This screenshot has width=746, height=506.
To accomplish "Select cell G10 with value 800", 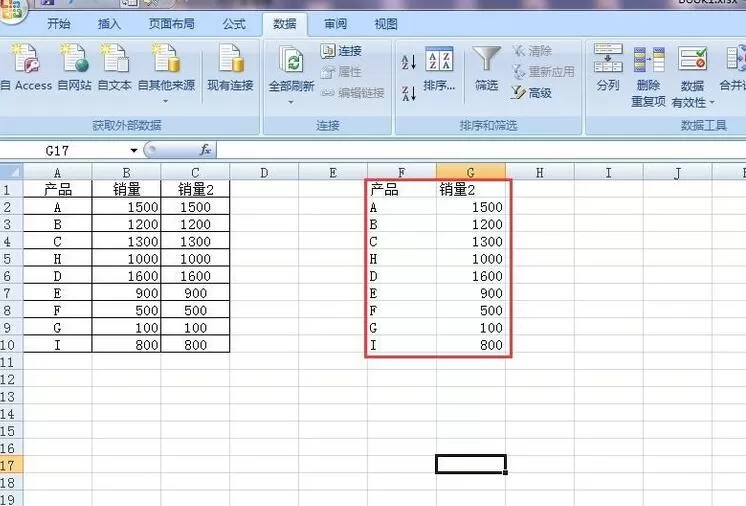I will [471, 345].
